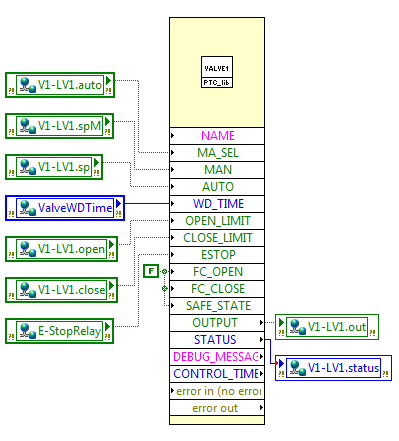Select the DEBUG_MESSAGE output terminal
The image size is (399, 441).
coord(217,357)
